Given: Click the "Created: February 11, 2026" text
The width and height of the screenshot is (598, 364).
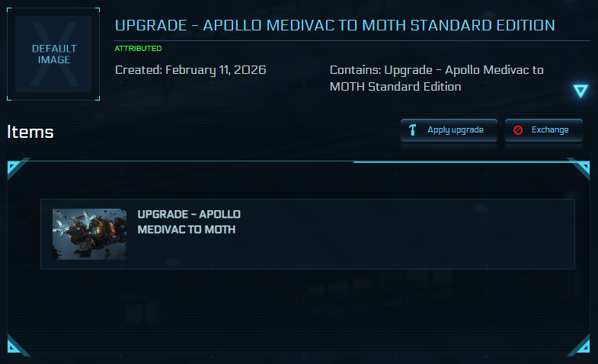Looking at the screenshot, I should [x=190, y=70].
